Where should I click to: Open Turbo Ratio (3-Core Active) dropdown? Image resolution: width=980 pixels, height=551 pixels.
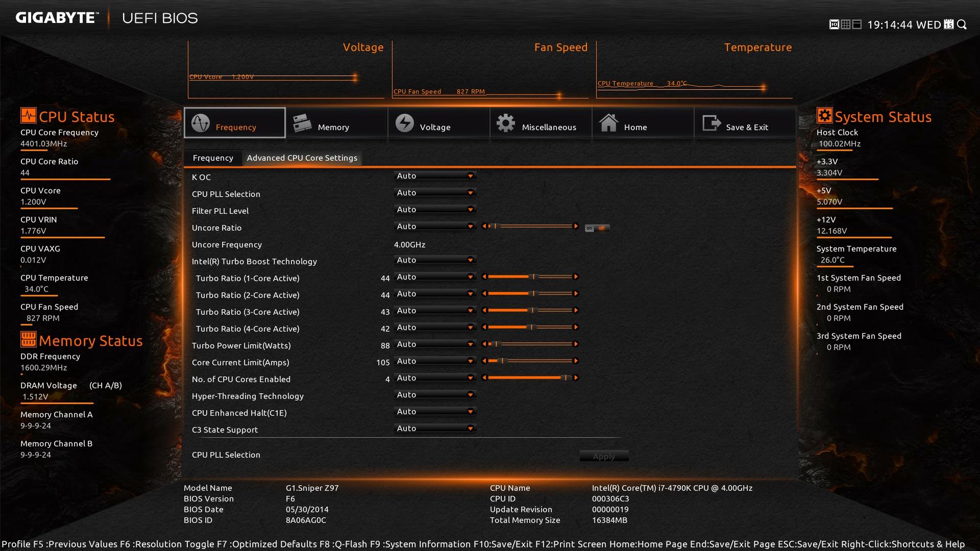435,310
